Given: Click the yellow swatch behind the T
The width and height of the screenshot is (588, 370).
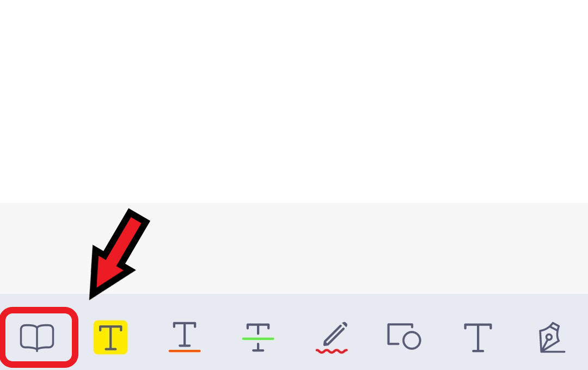Looking at the screenshot, I should pyautogui.click(x=110, y=337).
